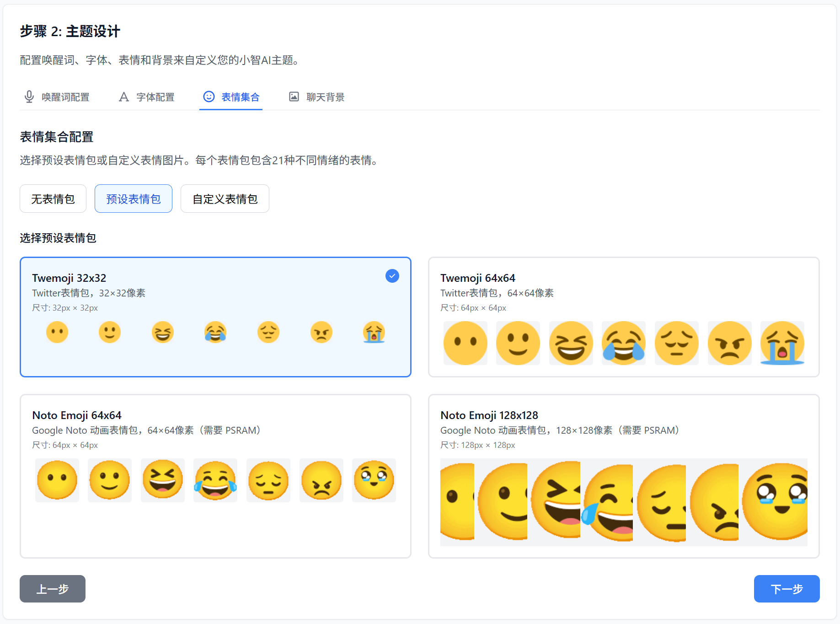Image resolution: width=840 pixels, height=624 pixels.
Task: Click tears of joy face in Twemoji 64x64
Action: pos(624,343)
